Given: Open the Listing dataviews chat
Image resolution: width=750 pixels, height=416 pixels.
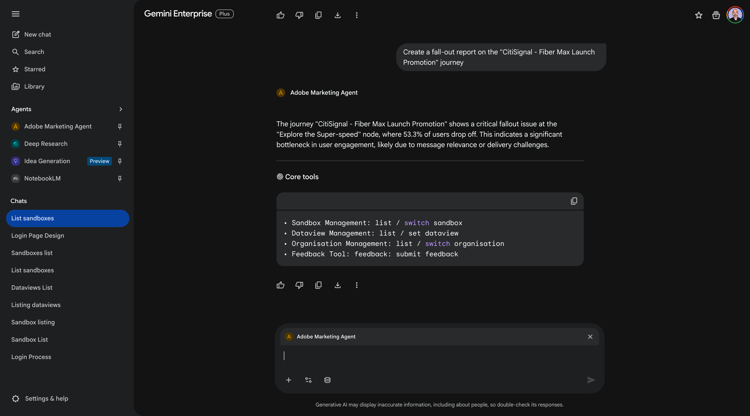Looking at the screenshot, I should (x=36, y=305).
